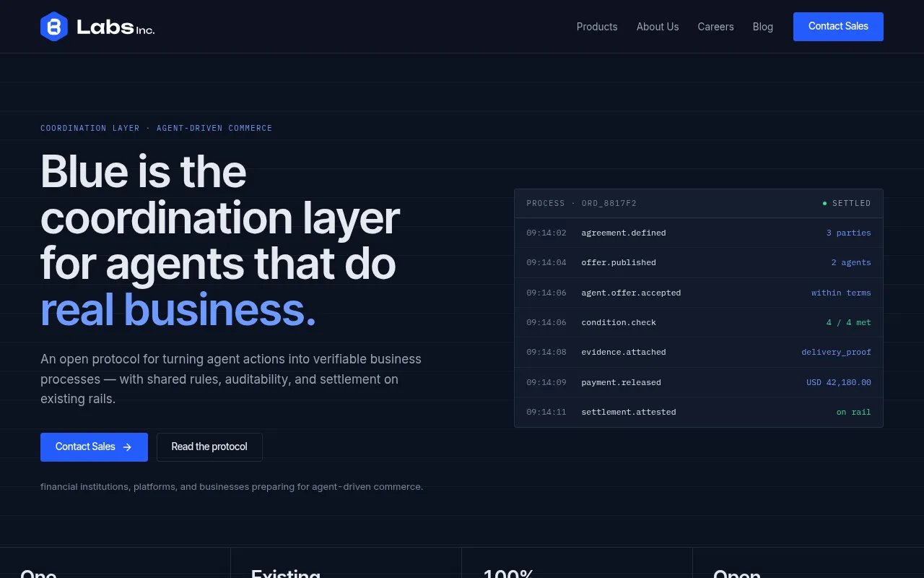The image size is (924, 578).
Task: Click the evidence.attached event name
Action: click(x=624, y=352)
